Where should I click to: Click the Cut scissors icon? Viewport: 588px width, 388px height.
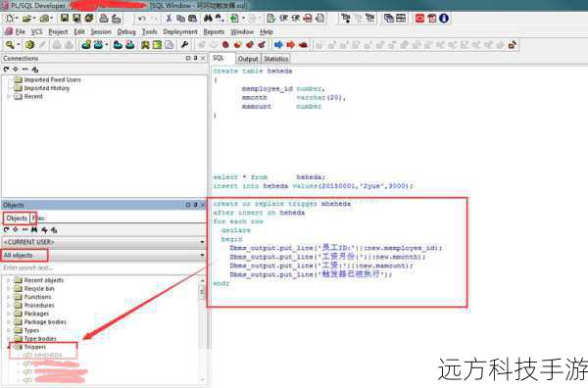point(169,18)
